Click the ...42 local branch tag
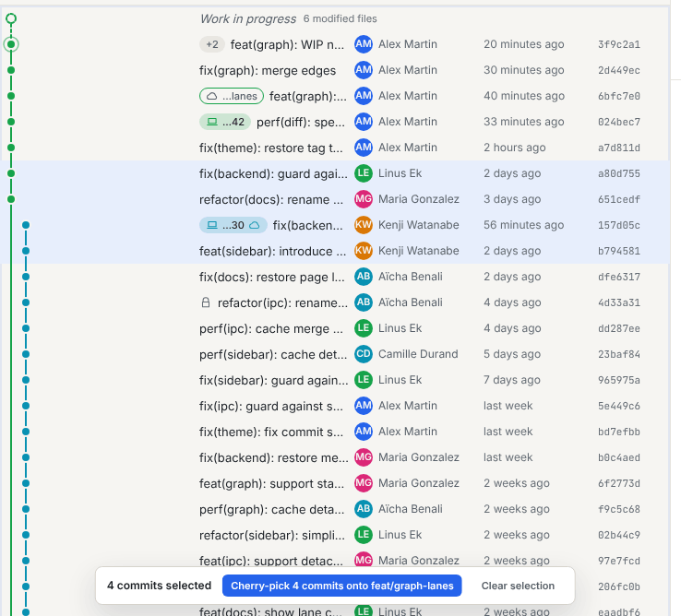Screen dimensions: 681x616 coord(225,122)
